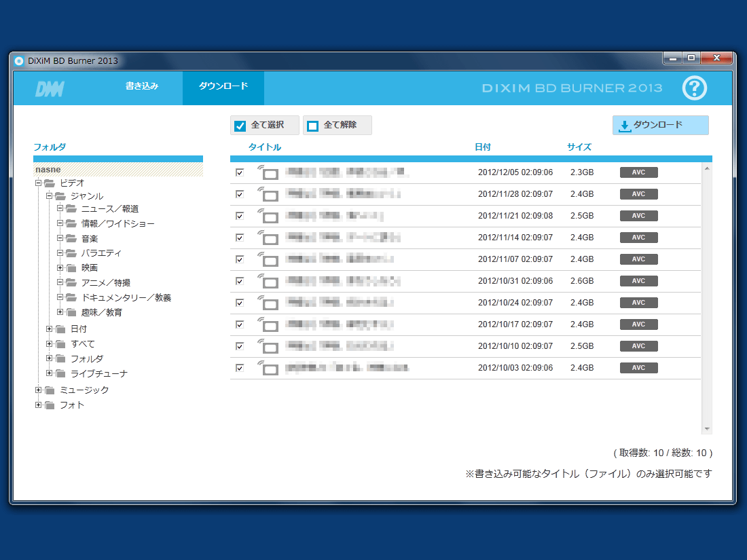Viewport: 747px width, 560px height.
Task: Collapse the ビデオ tree node
Action: 39,183
